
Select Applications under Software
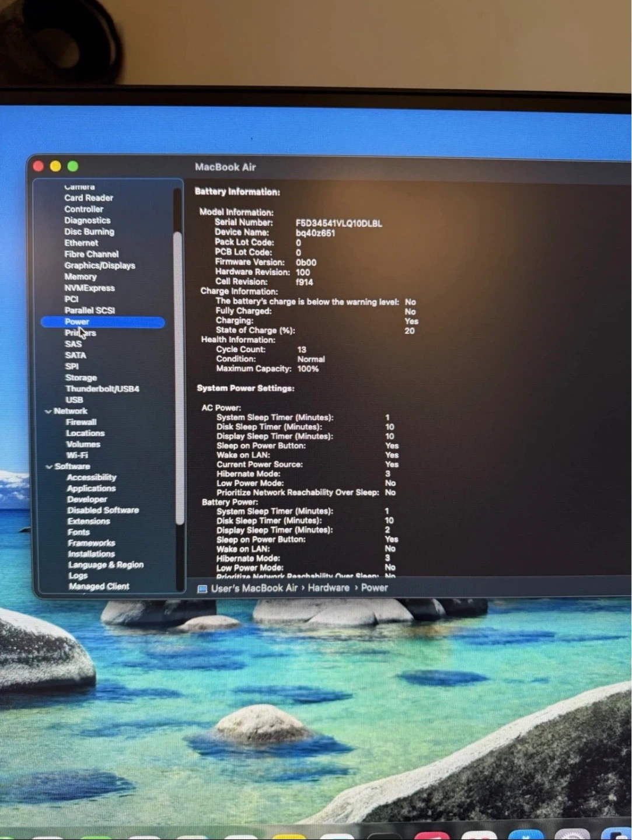pos(91,489)
